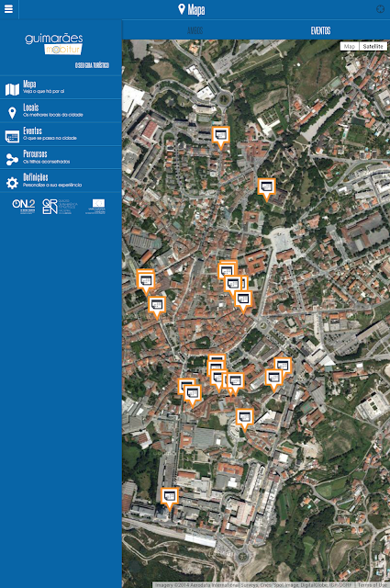Click the QREN sponsor logo
390x588 pixels.
(60, 206)
